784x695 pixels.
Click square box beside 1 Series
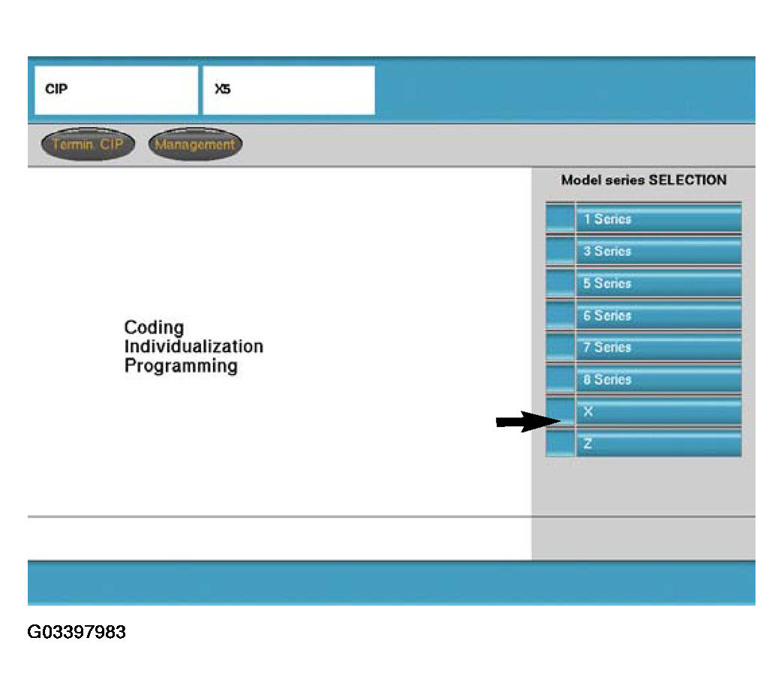(560, 219)
